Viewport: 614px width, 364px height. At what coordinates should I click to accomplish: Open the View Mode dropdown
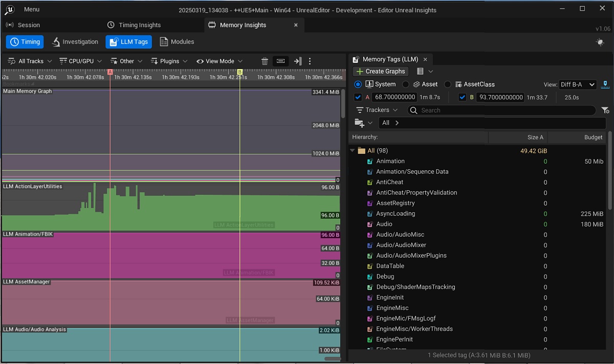(220, 61)
